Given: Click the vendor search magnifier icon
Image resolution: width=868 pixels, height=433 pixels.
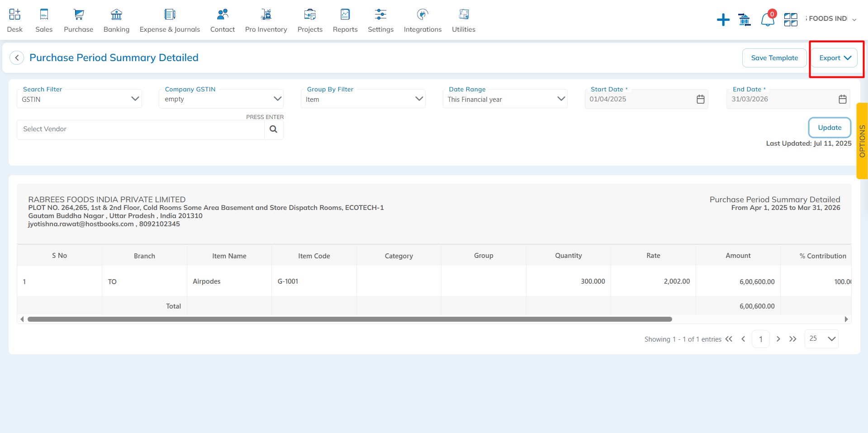Looking at the screenshot, I should pyautogui.click(x=274, y=129).
